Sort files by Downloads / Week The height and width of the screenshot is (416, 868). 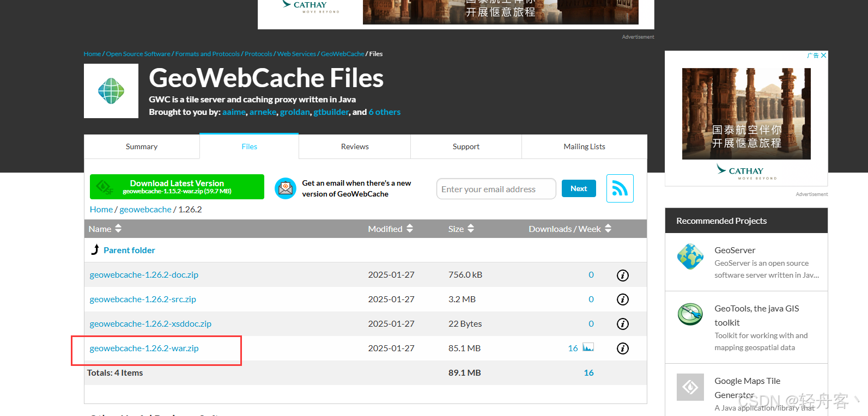(x=570, y=229)
